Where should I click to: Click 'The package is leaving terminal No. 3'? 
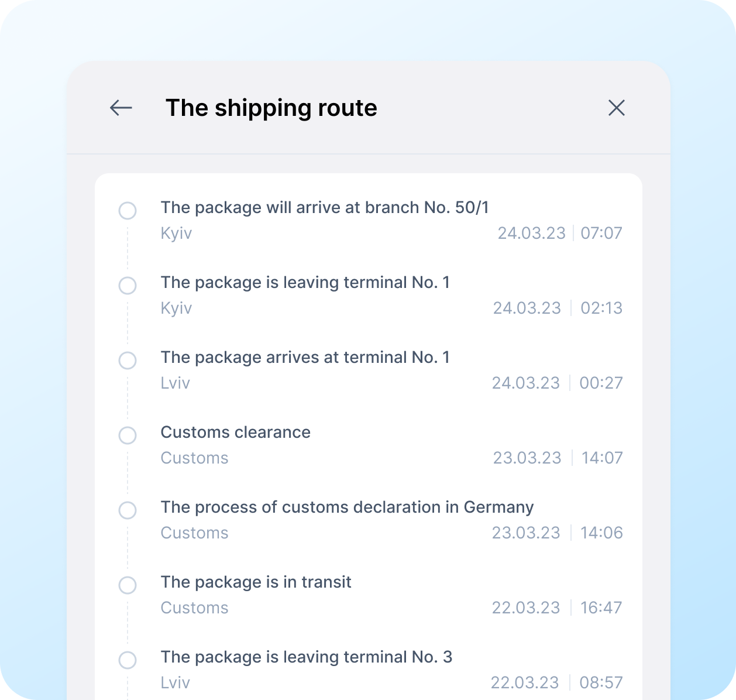307,657
